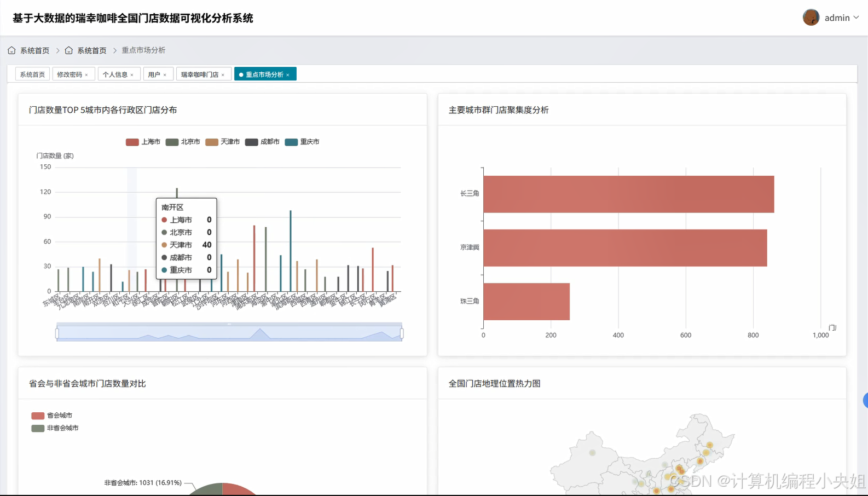This screenshot has width=868, height=496.
Task: Close the 重点市场分析 tab with its x icon
Action: click(288, 75)
